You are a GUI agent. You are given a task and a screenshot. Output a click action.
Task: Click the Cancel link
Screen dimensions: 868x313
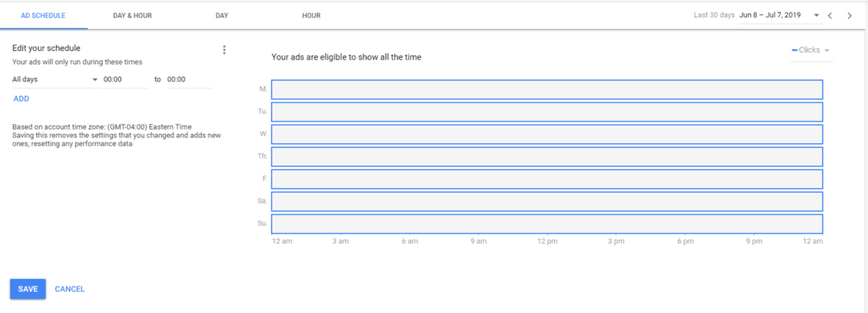click(x=70, y=289)
